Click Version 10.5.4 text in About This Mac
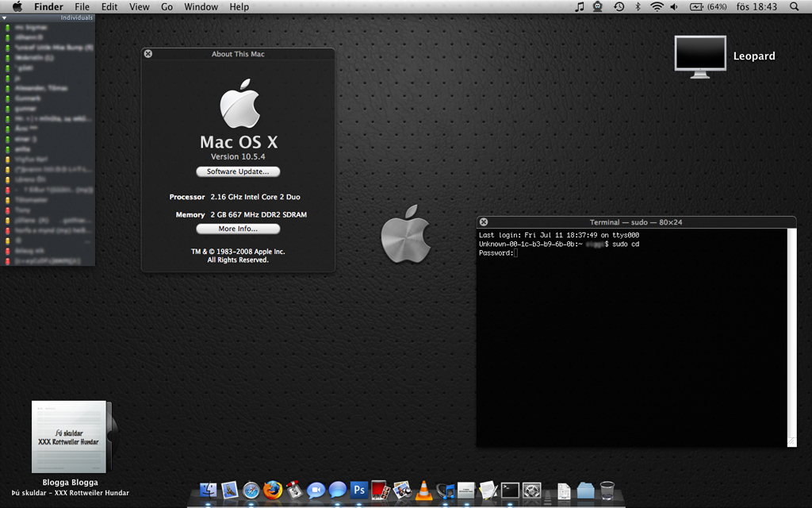Viewport: 812px width, 508px height. tap(238, 156)
